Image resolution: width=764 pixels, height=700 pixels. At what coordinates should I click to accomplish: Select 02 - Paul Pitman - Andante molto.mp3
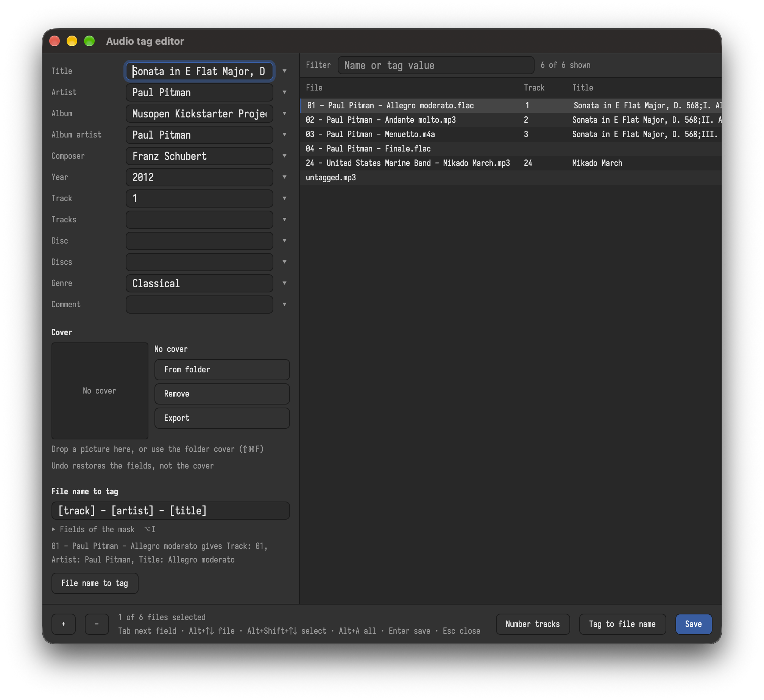click(511, 120)
